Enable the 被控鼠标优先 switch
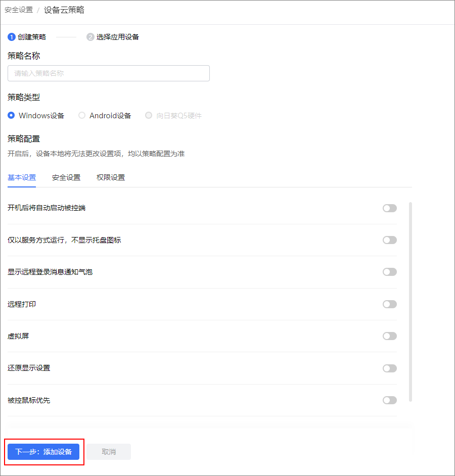The height and width of the screenshot is (476, 455). 390,400
